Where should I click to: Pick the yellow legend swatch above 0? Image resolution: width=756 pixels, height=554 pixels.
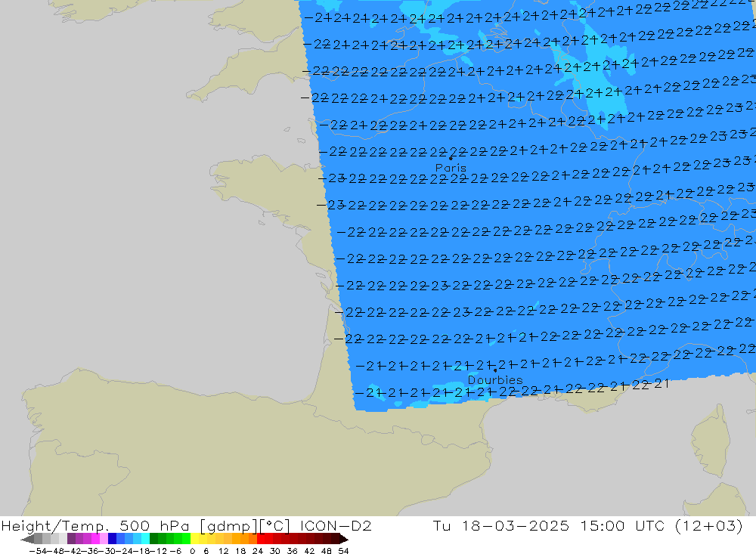195,539
